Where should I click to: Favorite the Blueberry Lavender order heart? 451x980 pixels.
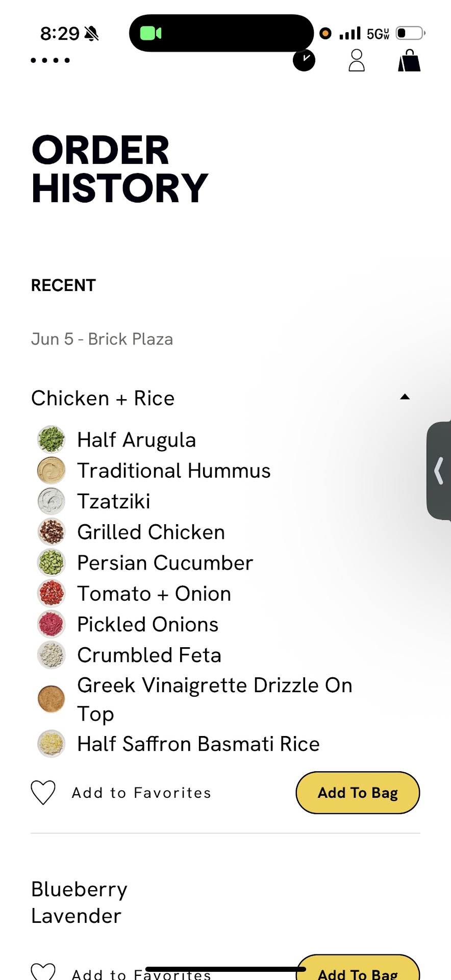pyautogui.click(x=43, y=971)
